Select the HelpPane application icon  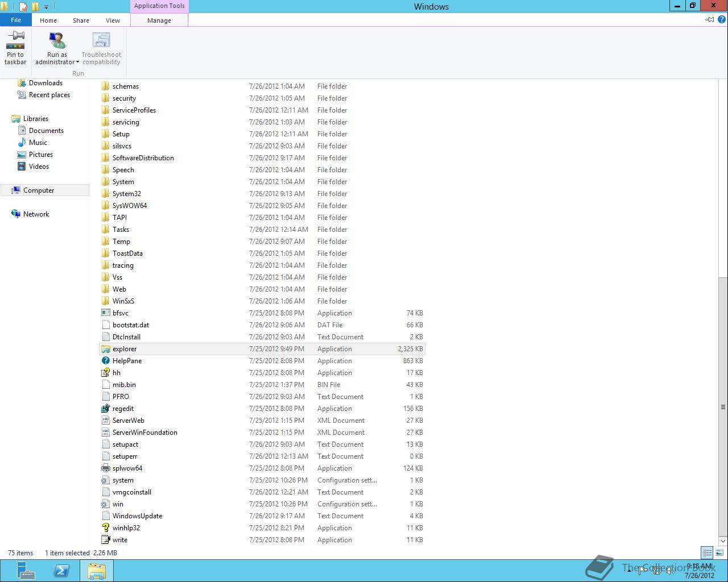[x=105, y=361]
